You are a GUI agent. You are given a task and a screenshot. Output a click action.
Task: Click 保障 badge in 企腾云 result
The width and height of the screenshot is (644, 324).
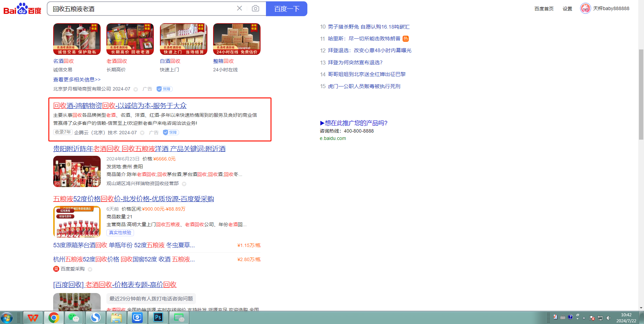(171, 133)
